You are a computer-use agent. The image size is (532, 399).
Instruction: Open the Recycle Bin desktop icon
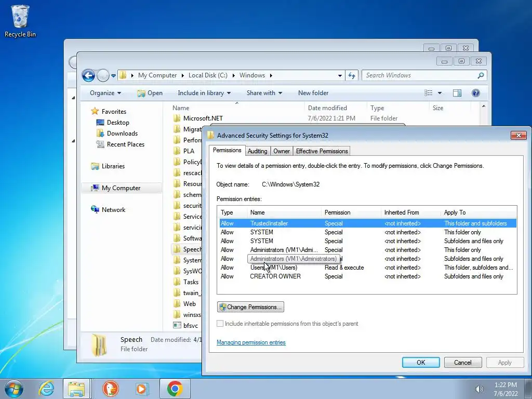pyautogui.click(x=20, y=21)
